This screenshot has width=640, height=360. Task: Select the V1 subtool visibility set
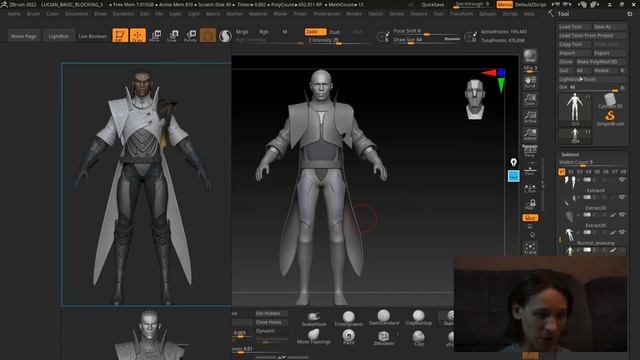[x=562, y=172]
